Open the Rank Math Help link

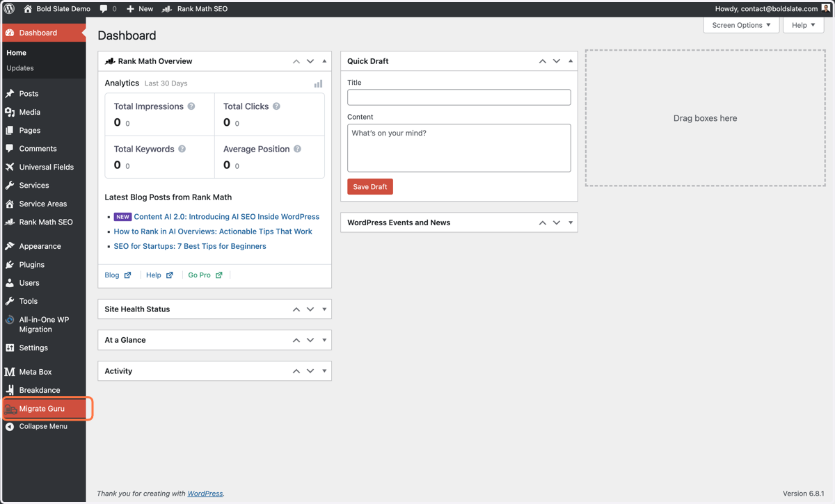click(x=159, y=275)
